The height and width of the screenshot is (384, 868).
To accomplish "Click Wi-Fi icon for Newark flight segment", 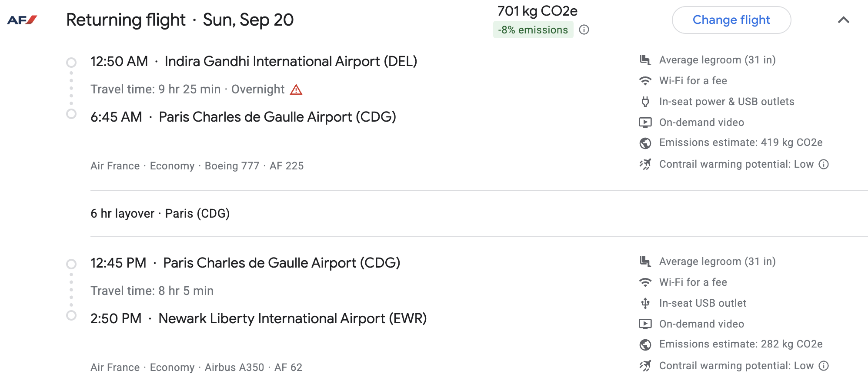I will coord(645,282).
